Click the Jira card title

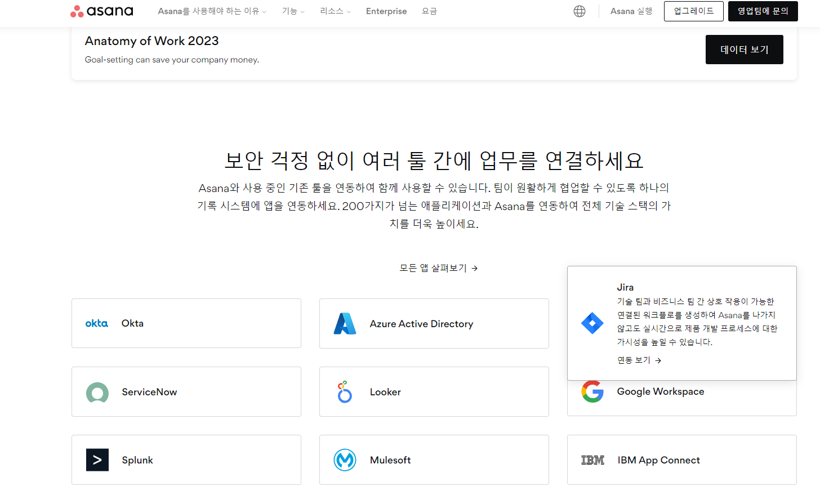pos(625,287)
